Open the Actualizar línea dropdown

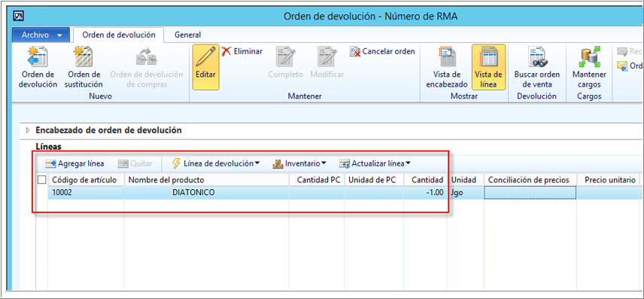(375, 163)
